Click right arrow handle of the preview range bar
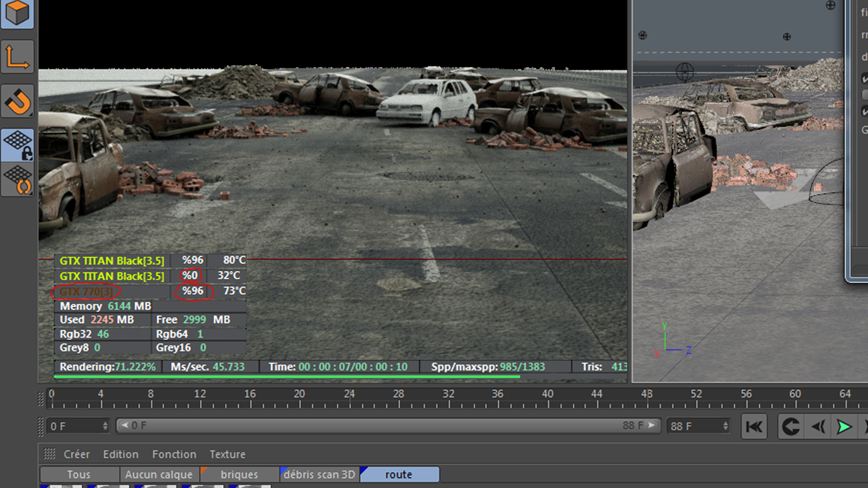 [x=651, y=426]
